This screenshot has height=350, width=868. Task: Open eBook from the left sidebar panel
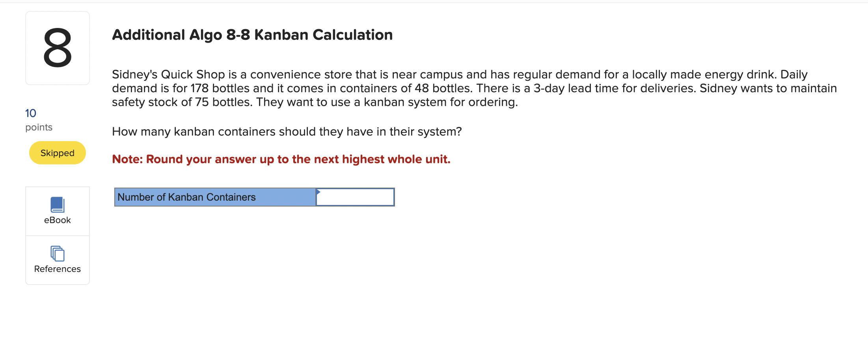click(x=57, y=211)
